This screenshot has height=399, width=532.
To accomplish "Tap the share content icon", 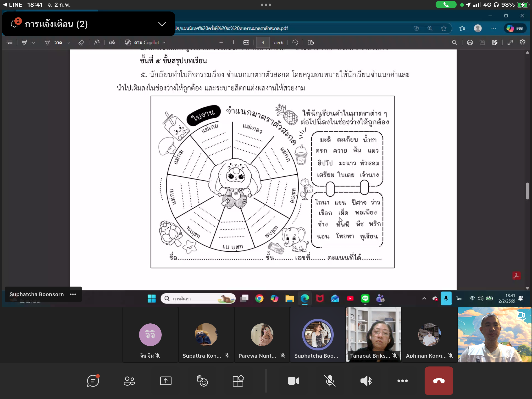I will point(166,381).
